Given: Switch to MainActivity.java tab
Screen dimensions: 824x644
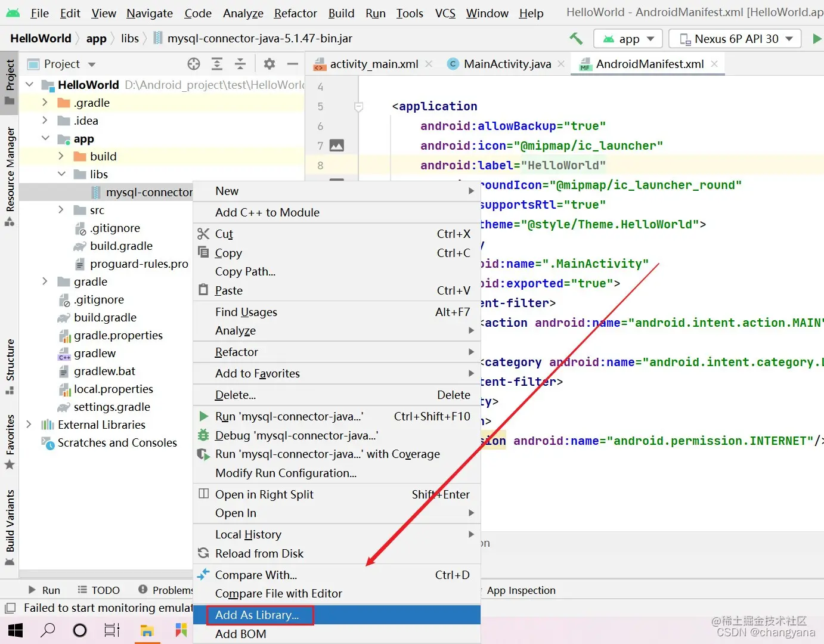Looking at the screenshot, I should tap(507, 64).
